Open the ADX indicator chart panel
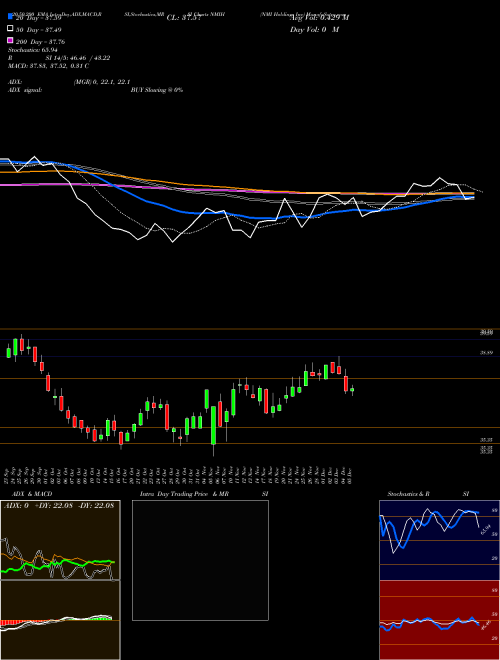The height and width of the screenshot is (660, 500). (x=60, y=540)
